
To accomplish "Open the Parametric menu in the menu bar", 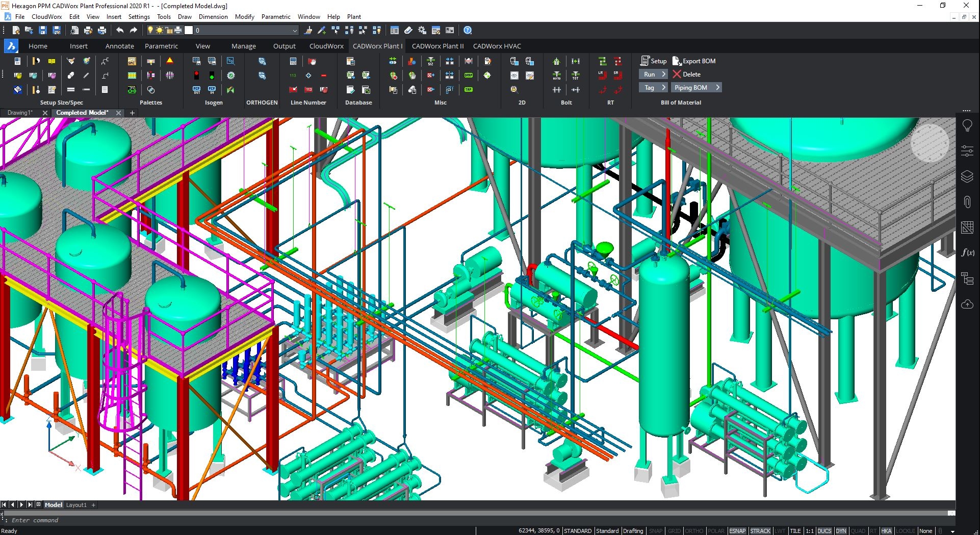I will 276,17.
